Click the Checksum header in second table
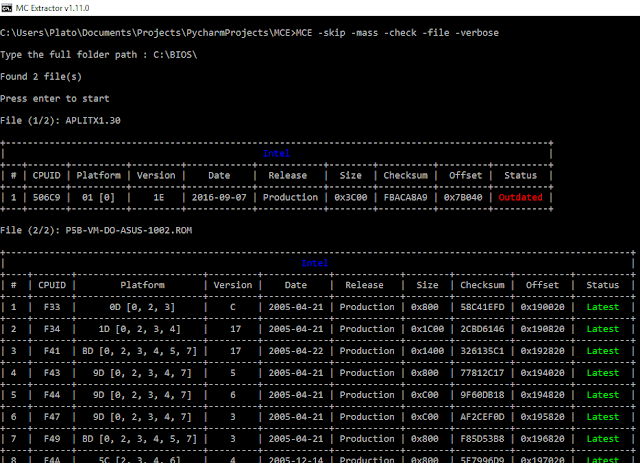640x463 pixels. (482, 285)
